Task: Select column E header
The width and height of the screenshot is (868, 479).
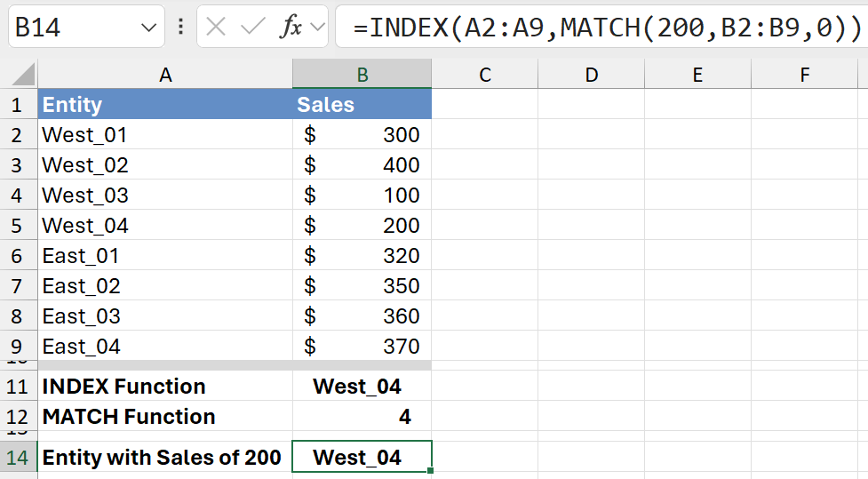Action: 697,74
